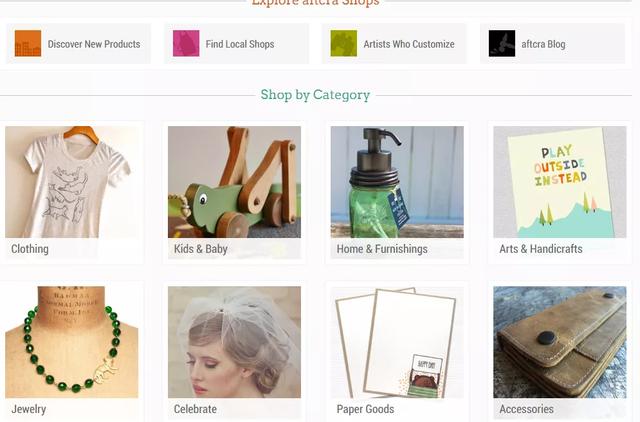Select the Clothing t-shirt thumbnail

[x=72, y=182]
